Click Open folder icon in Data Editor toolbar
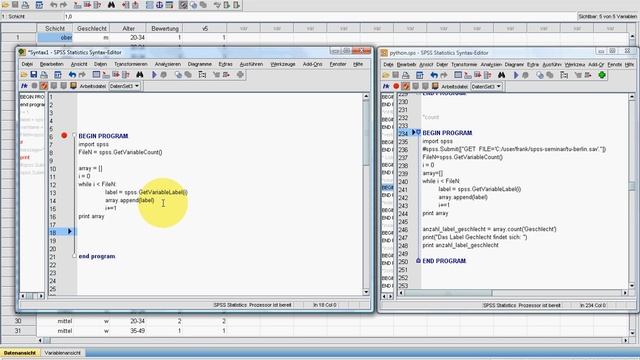The height and width of the screenshot is (360, 640). 6,5
